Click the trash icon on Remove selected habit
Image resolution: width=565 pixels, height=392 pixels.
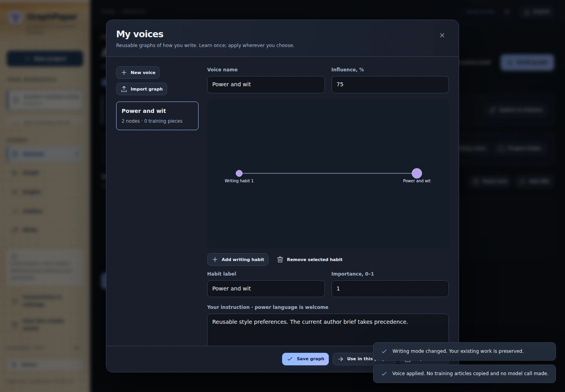click(280, 260)
